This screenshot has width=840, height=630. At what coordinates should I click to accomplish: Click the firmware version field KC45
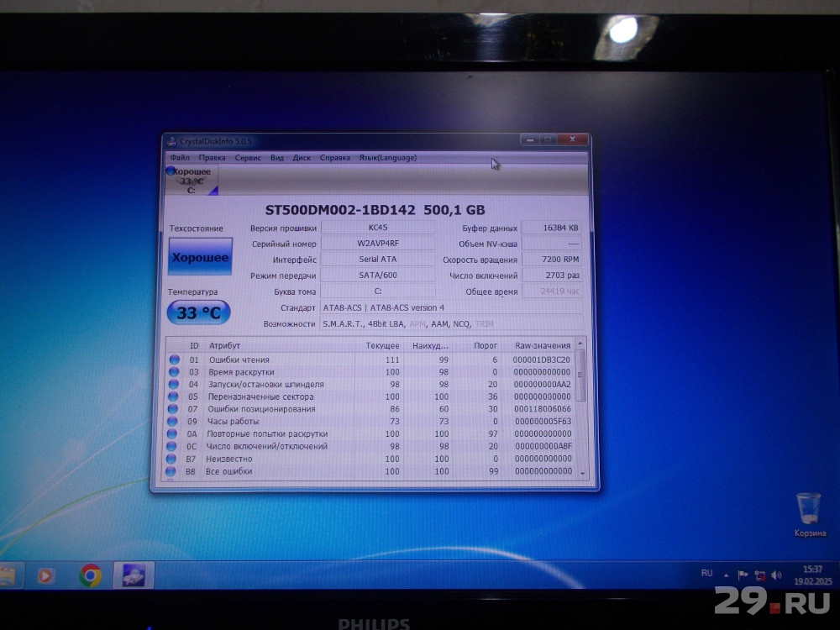(378, 227)
